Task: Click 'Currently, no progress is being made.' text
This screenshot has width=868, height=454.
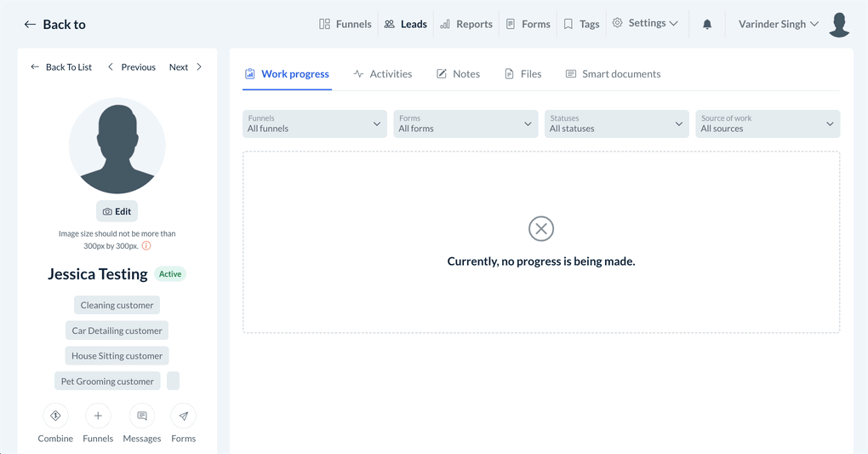Action: [541, 261]
